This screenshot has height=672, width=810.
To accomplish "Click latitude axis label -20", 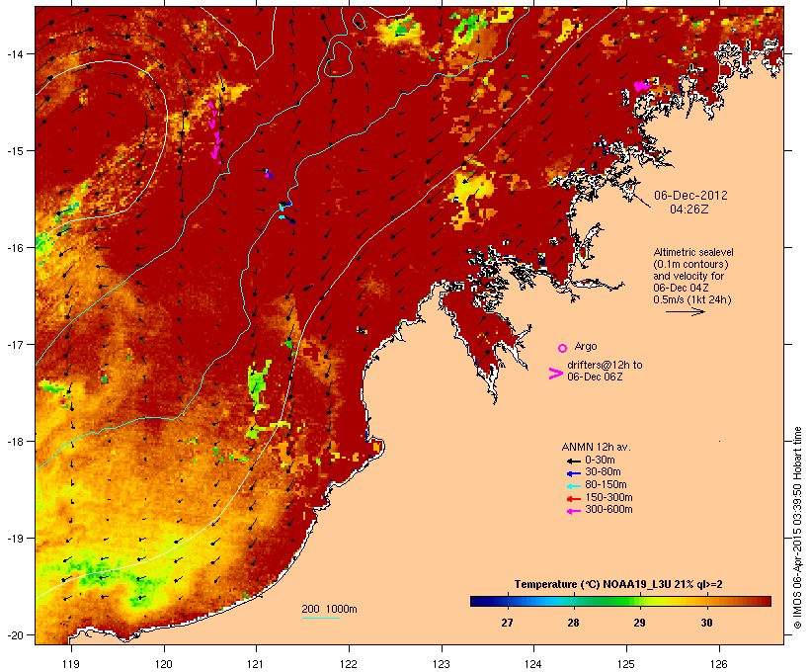I will [x=14, y=635].
